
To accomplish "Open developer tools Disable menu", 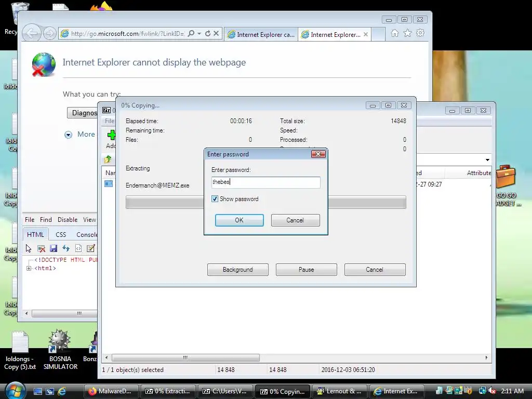I will (68, 220).
